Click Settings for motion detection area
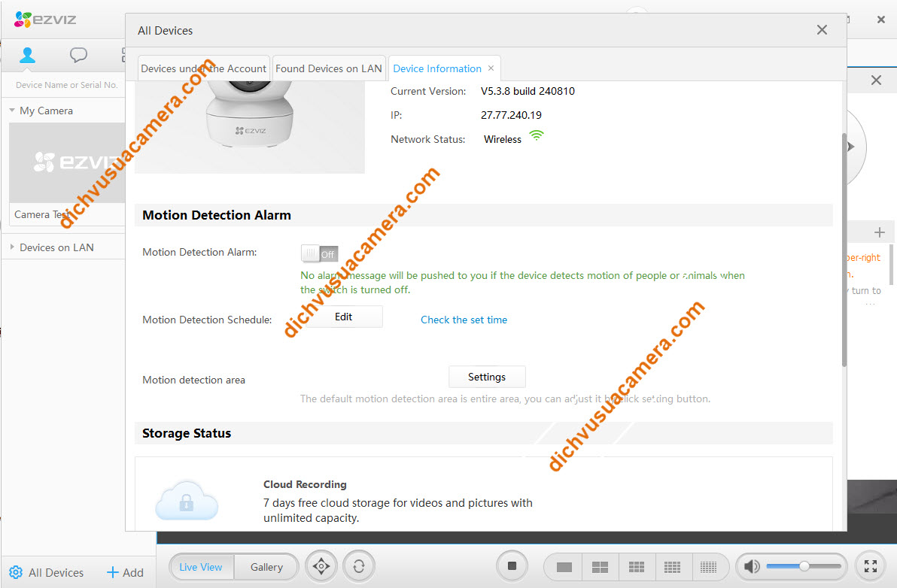Screen dimensions: 897x588 tap(487, 377)
